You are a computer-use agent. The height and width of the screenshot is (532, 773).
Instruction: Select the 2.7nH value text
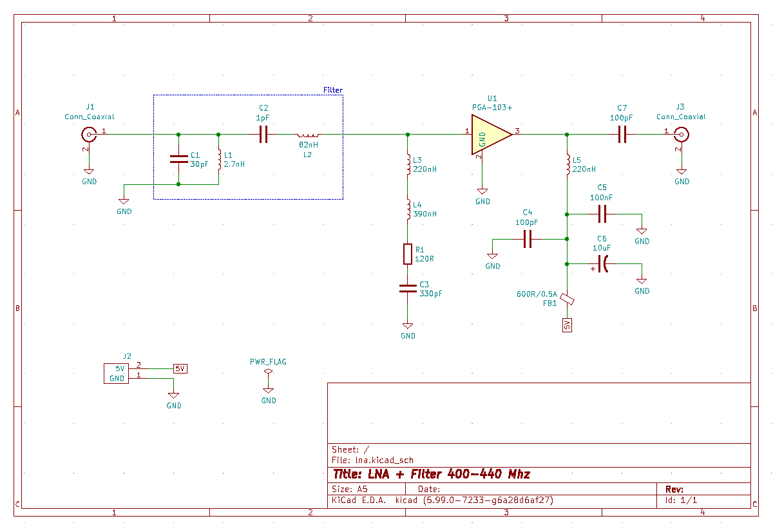coord(234,164)
